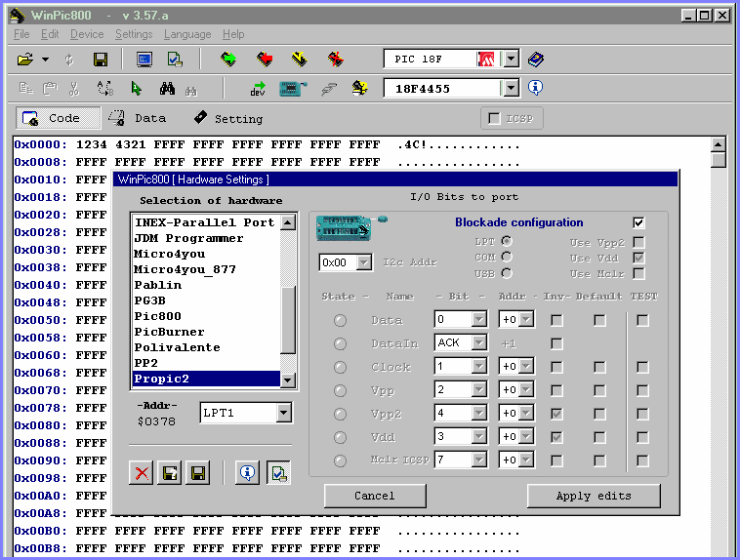The image size is (740, 560).
Task: Open the Settings menu
Action: [x=134, y=34]
